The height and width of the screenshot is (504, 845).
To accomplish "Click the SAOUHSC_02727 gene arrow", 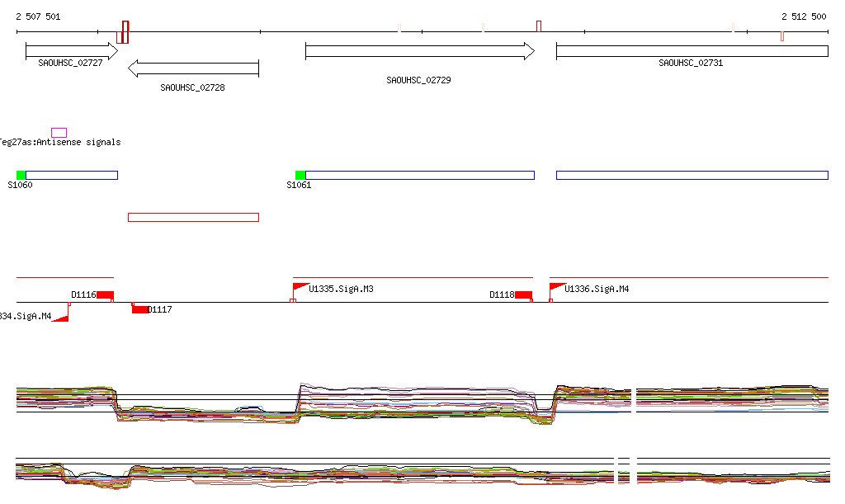I will (72, 51).
